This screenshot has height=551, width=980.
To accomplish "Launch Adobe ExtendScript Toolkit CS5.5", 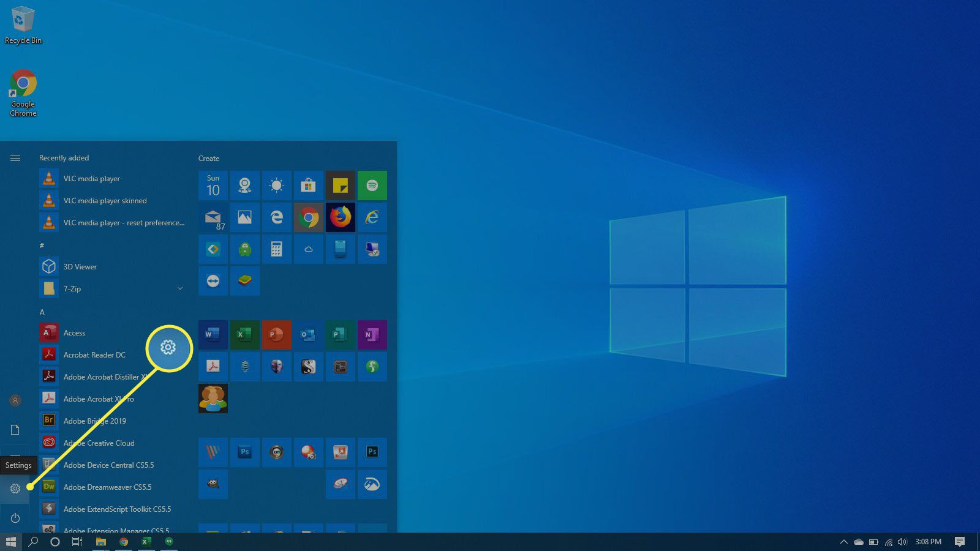I will tap(112, 509).
